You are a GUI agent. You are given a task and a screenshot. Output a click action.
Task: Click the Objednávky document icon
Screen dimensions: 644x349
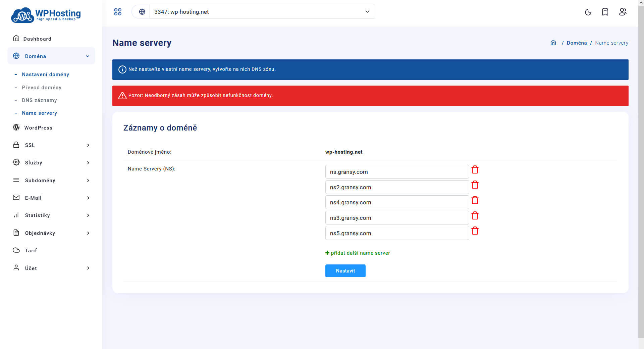(x=16, y=233)
